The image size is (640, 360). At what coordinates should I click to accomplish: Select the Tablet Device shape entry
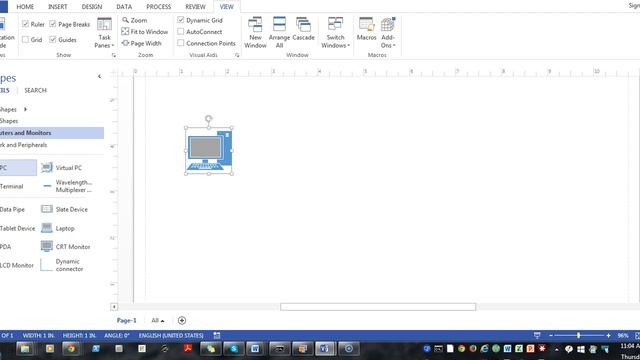[18, 228]
